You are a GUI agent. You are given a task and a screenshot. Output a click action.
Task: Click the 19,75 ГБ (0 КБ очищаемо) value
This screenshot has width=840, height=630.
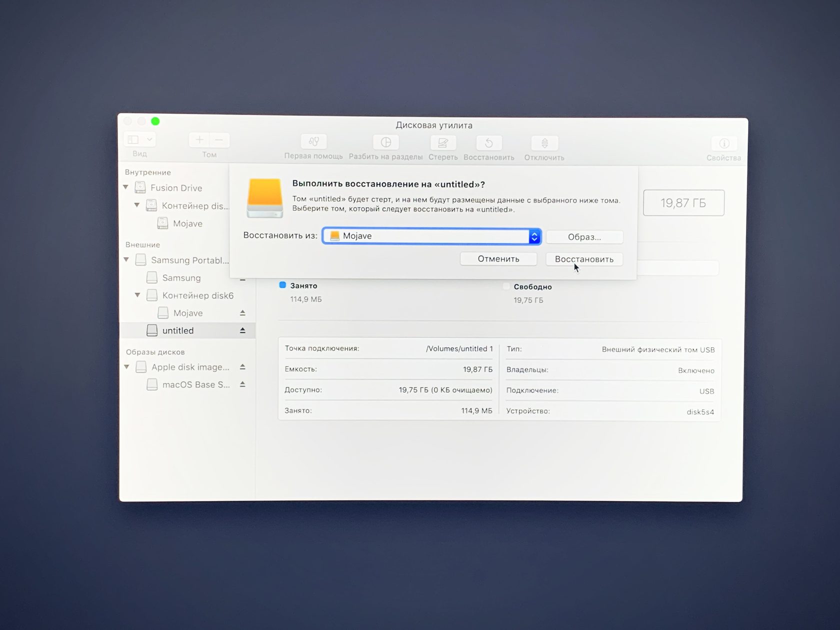445,390
